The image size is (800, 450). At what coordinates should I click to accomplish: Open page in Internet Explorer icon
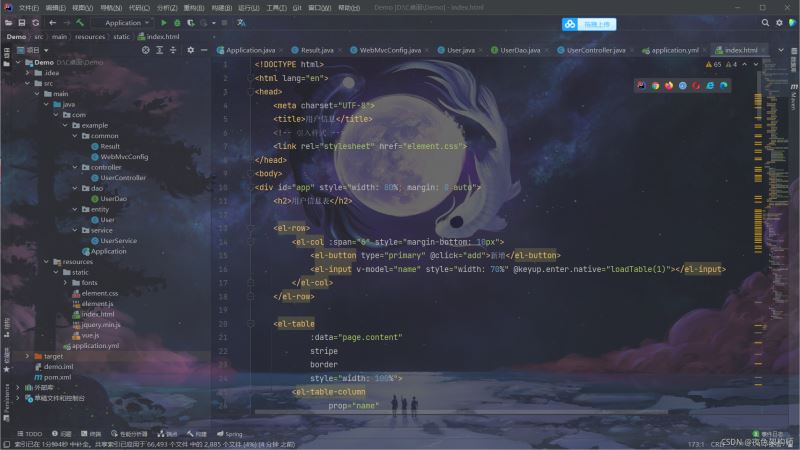point(710,86)
